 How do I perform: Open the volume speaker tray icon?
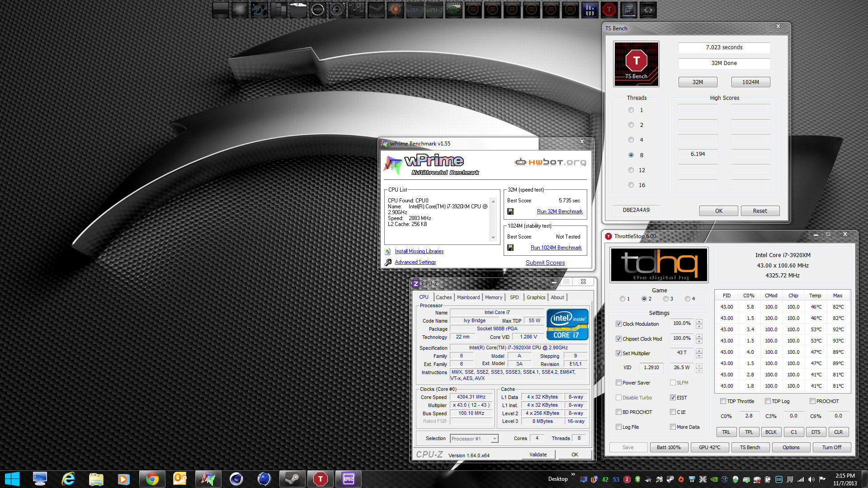pyautogui.click(x=811, y=479)
